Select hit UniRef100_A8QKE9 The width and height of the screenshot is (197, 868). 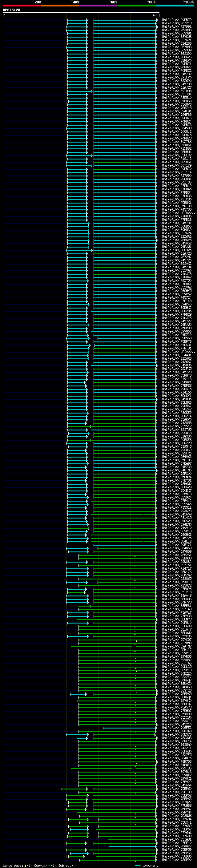pos(177,413)
